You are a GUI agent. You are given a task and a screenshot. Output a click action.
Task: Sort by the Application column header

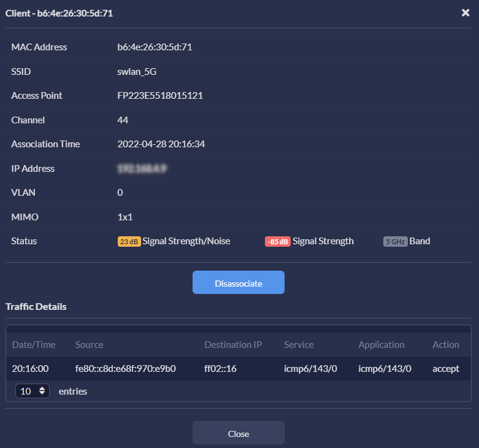pyautogui.click(x=381, y=345)
